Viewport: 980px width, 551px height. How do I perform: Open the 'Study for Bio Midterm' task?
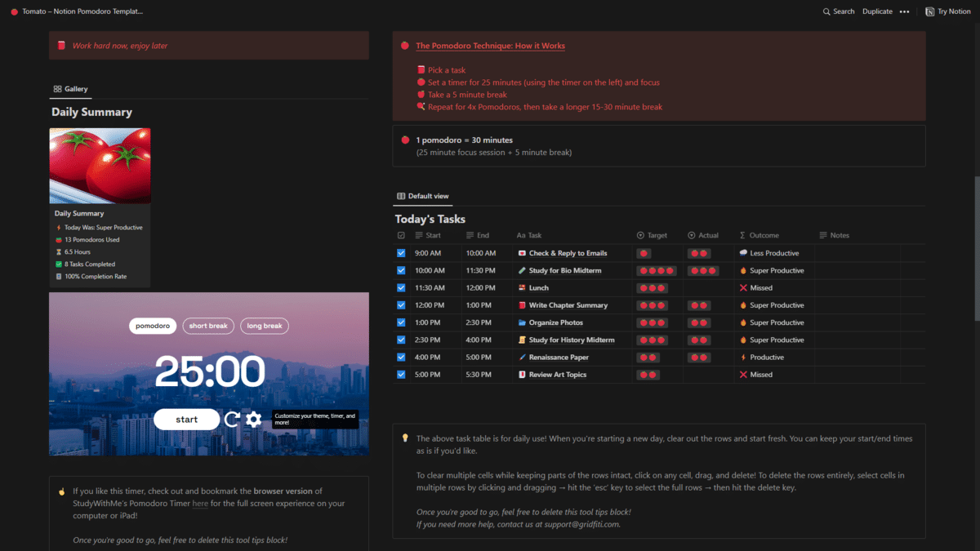565,270
